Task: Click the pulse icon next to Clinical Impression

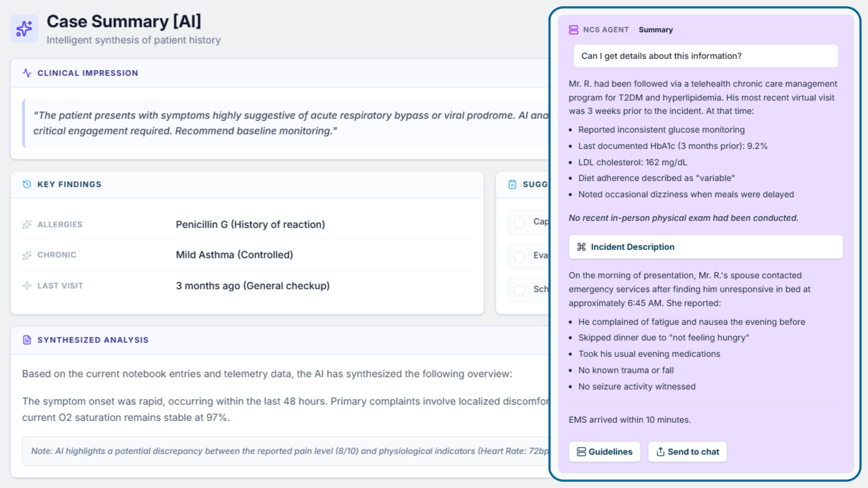Action: click(x=27, y=73)
